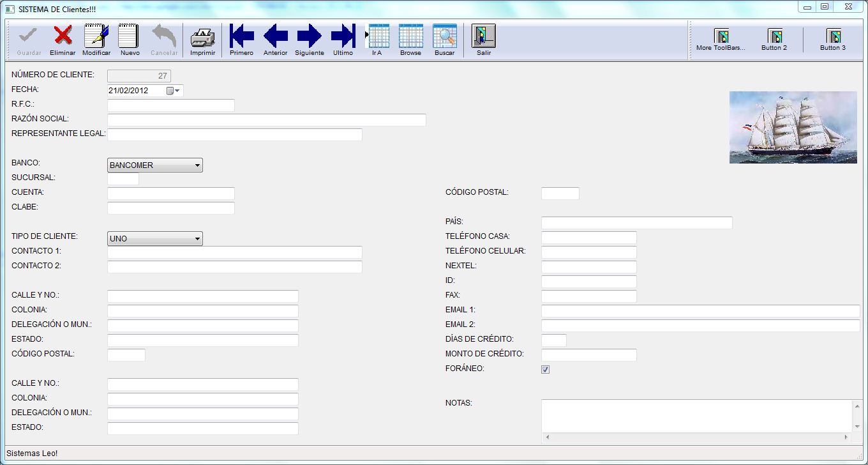The height and width of the screenshot is (465, 868).
Task: Click the Cancelar undo icon
Action: point(163,36)
